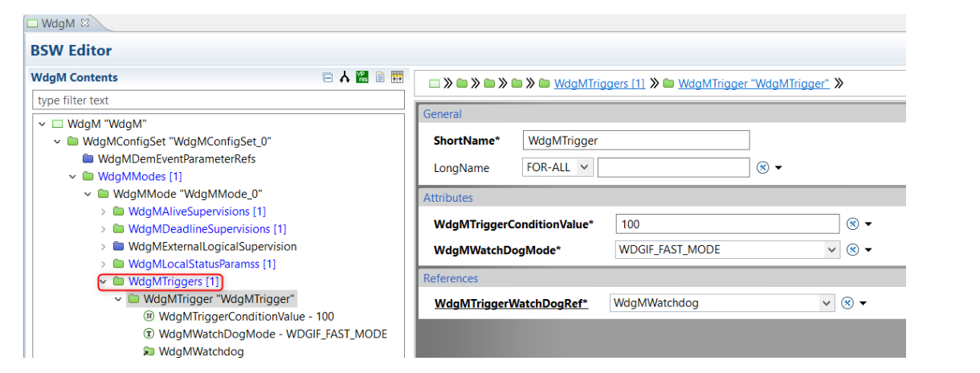This screenshot has height=373, width=980.
Task: Open the arrow menu beside WdgMWatchDogMode icon
Action: 868,251
